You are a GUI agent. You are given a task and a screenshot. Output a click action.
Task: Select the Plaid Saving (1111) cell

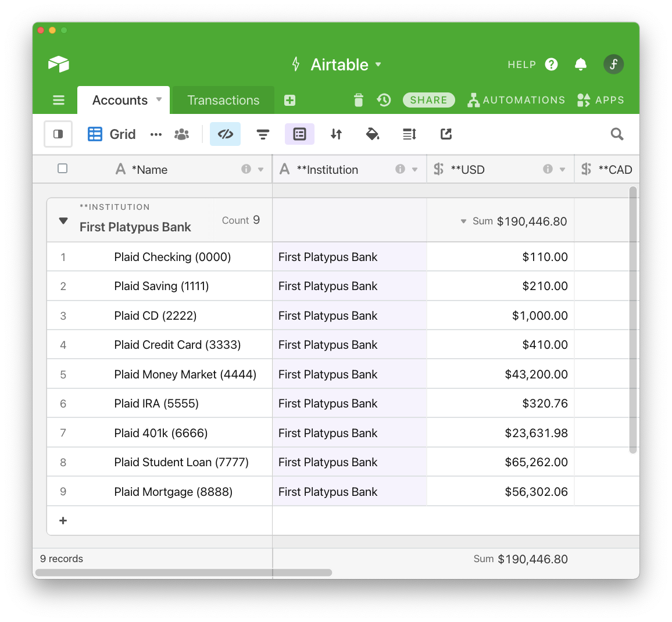172,286
